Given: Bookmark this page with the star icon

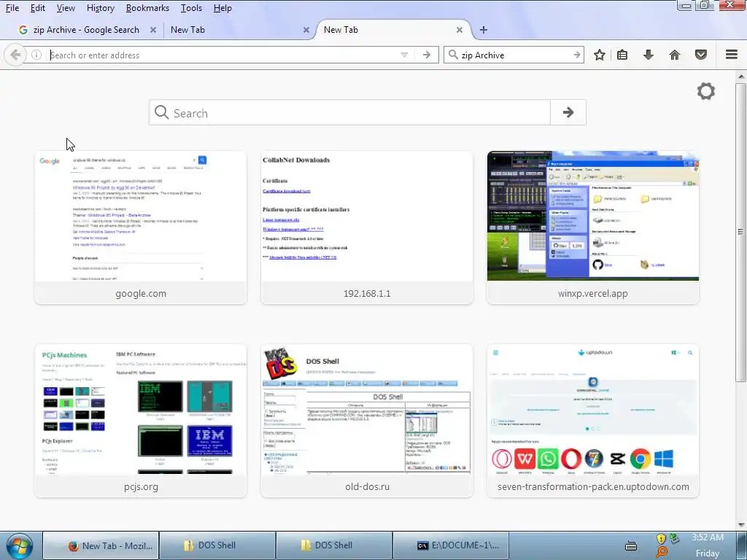Looking at the screenshot, I should (x=600, y=55).
